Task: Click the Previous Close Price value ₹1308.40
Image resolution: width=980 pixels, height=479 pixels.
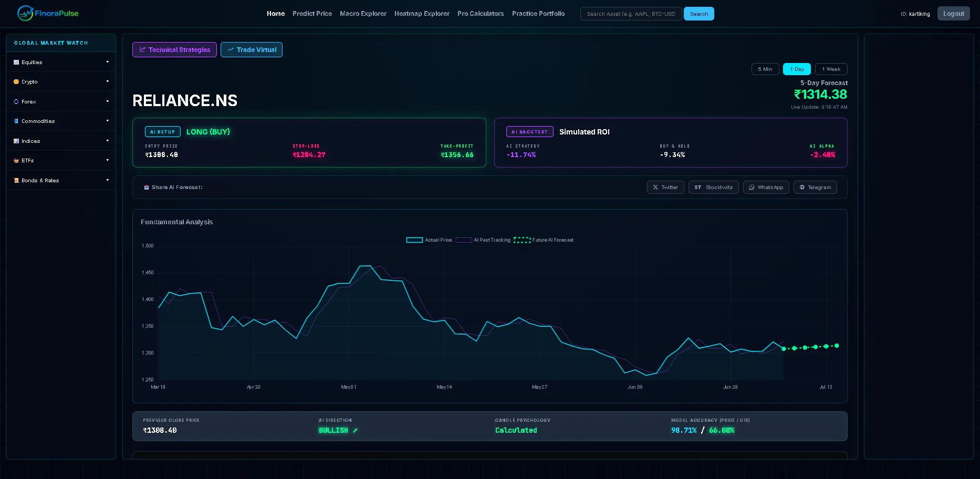Action: point(160,431)
